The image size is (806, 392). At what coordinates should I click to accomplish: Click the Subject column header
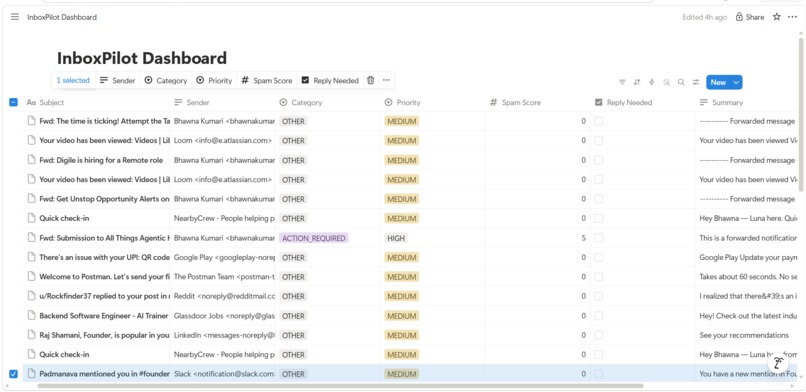click(x=97, y=102)
